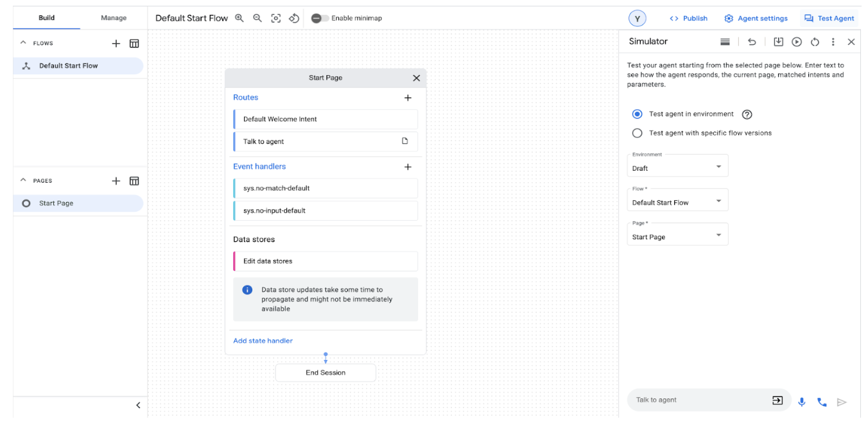Save the conversation as test case
This screenshot has width=868, height=435.
778,42
